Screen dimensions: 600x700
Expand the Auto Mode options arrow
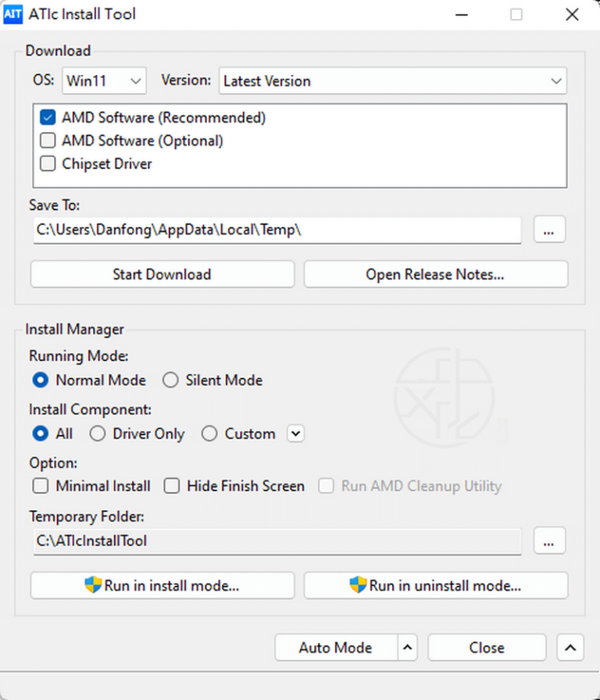tap(407, 647)
